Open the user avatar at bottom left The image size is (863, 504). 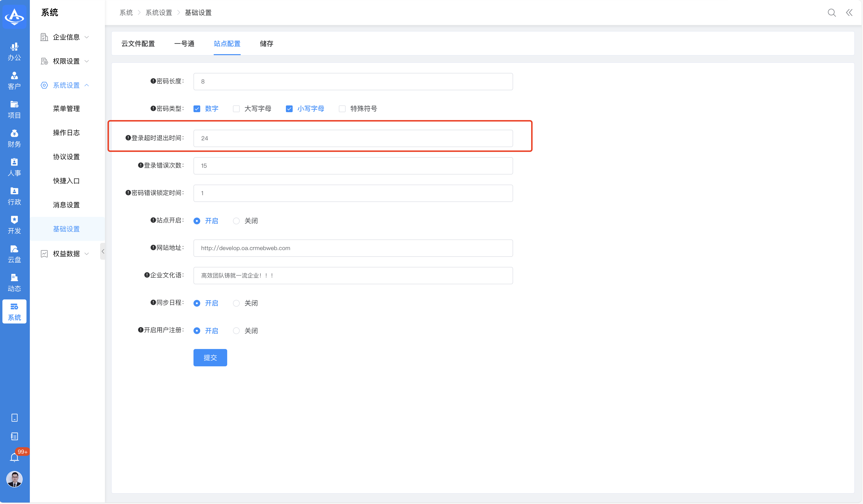[x=14, y=479]
